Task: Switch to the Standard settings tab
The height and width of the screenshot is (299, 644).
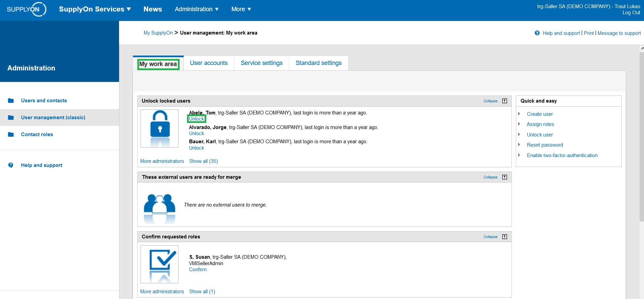Action: [x=319, y=63]
